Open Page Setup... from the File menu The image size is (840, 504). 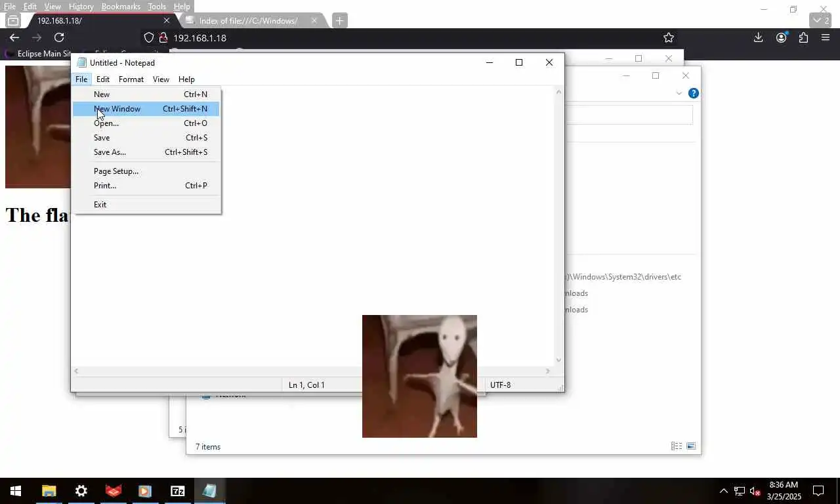click(146, 171)
